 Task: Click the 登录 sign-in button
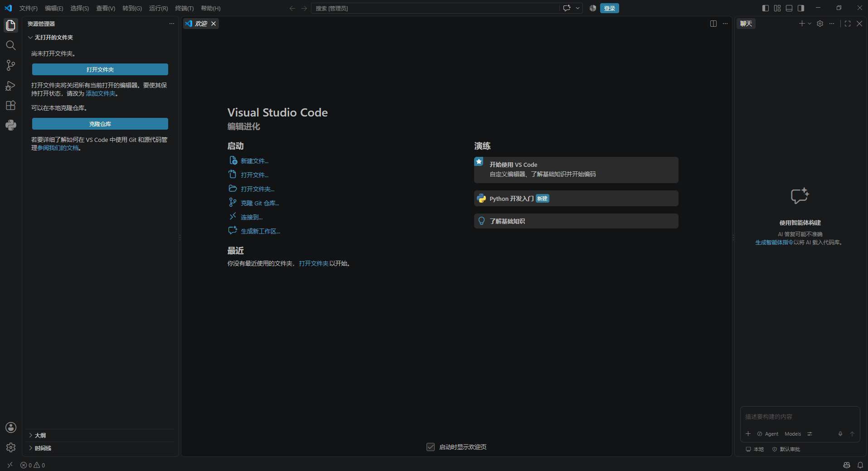pos(610,8)
